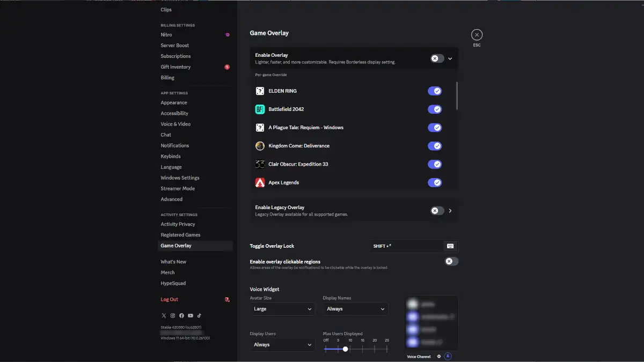Image resolution: width=644 pixels, height=362 pixels.
Task: Click the Battlefield 2042 game icon
Action: (260, 109)
